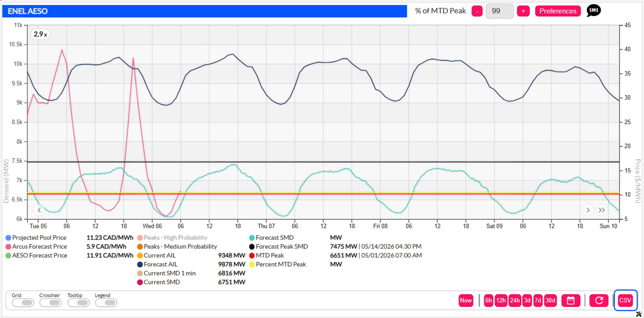
Task: Toggle the Grid switch
Action: click(x=23, y=302)
